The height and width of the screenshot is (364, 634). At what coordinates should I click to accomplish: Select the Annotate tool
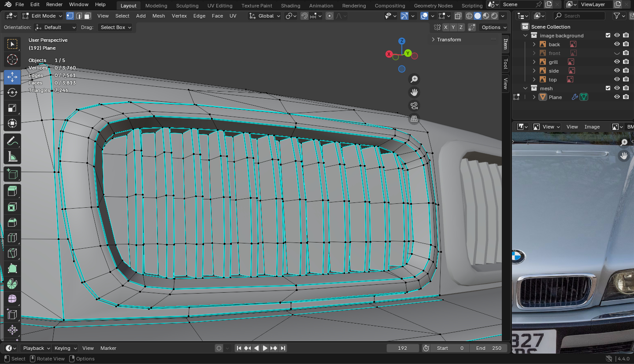click(x=12, y=141)
